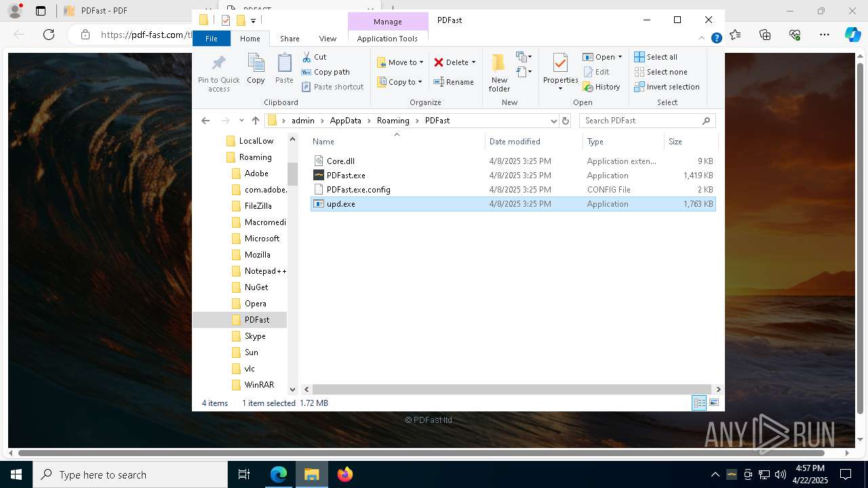
Task: Switch to Large icons view layout
Action: coord(713,403)
